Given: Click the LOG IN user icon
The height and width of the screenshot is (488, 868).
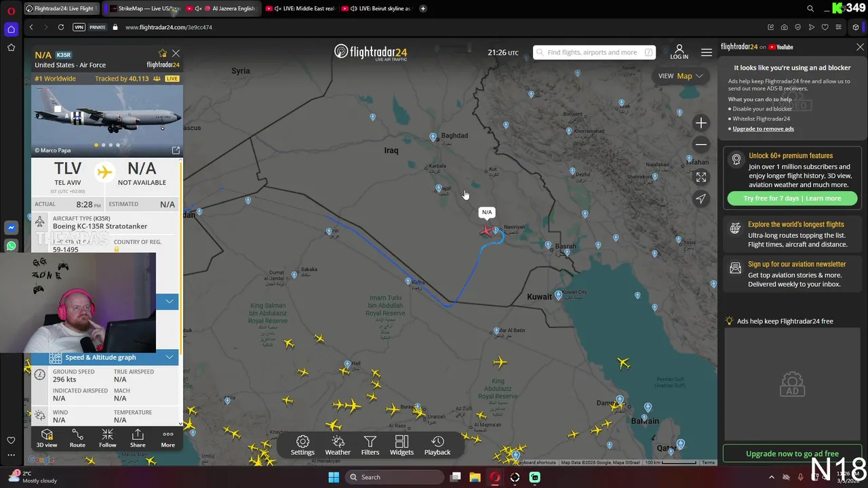Looking at the screenshot, I should (679, 52).
